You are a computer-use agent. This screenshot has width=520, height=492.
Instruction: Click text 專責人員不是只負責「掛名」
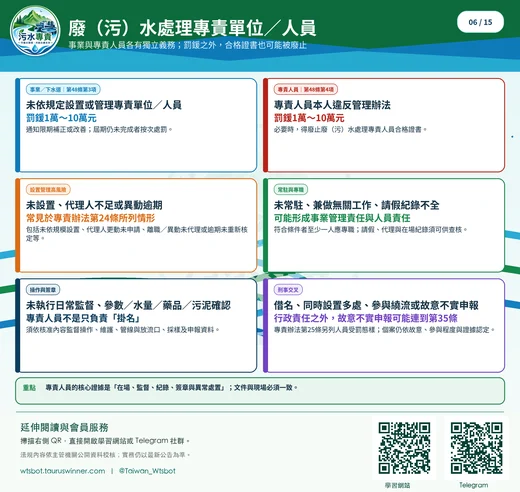coord(83,318)
